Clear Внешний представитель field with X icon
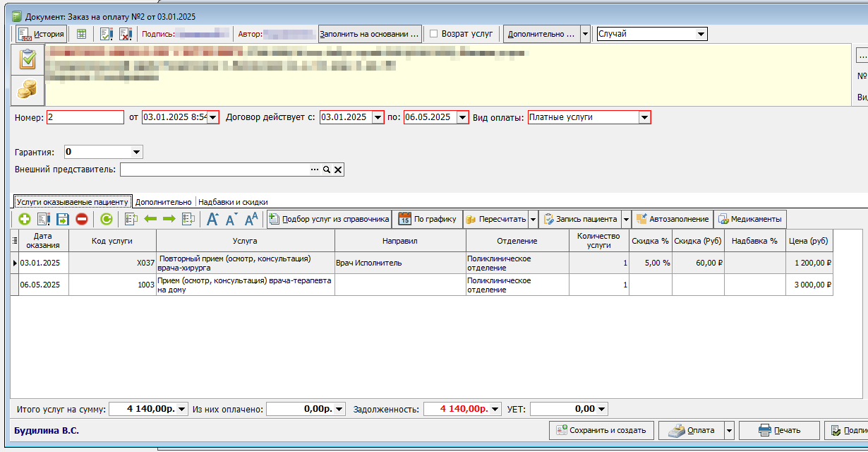 338,169
